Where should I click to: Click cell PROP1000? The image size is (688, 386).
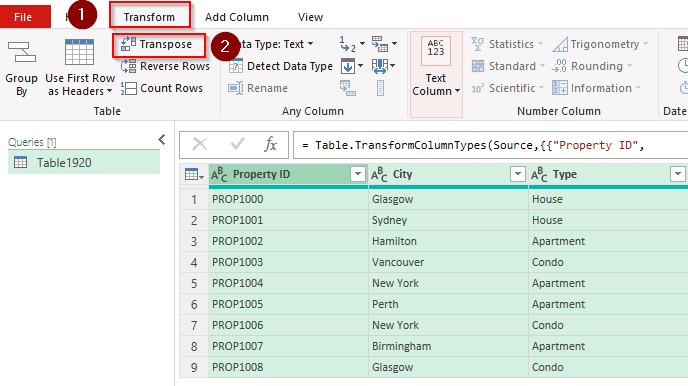point(288,199)
